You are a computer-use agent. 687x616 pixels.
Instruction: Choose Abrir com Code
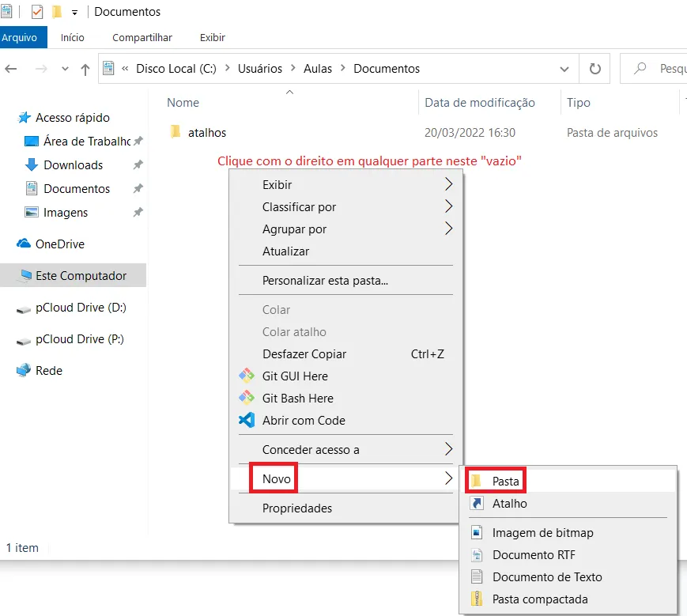[x=346, y=421]
